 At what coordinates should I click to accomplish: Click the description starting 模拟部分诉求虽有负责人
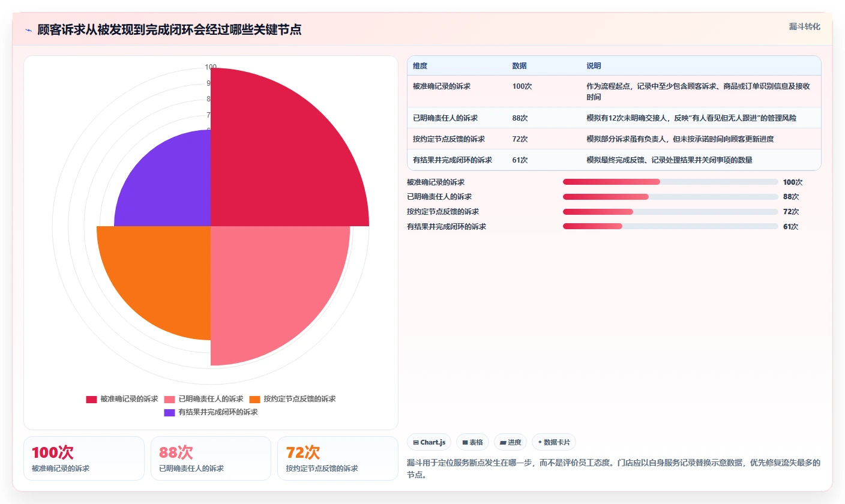point(680,139)
